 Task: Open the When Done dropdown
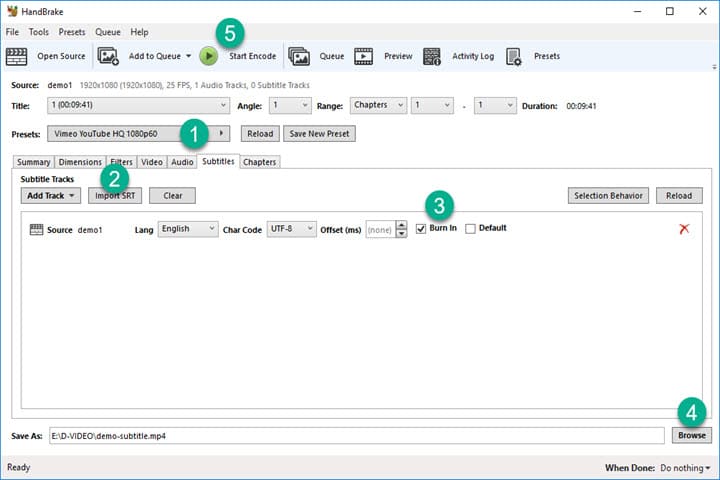point(685,467)
